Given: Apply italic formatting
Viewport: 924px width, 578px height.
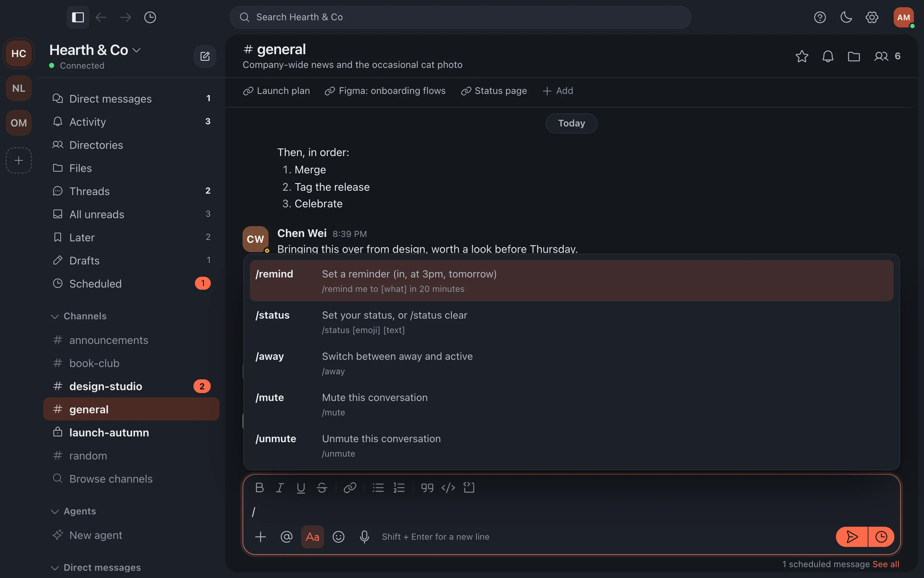Looking at the screenshot, I should pos(280,488).
